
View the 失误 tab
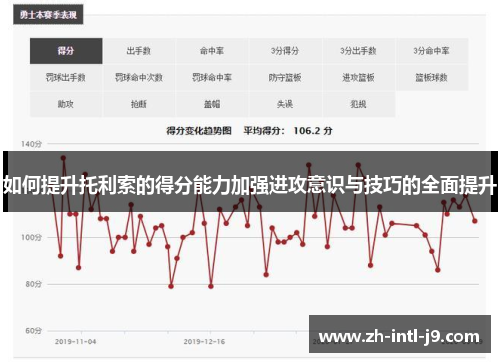[285, 104]
